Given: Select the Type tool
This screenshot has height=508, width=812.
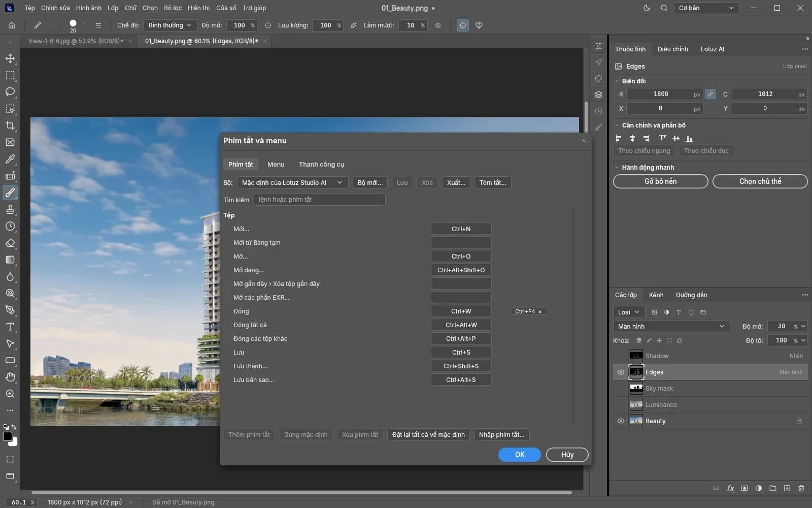Looking at the screenshot, I should coord(10,327).
